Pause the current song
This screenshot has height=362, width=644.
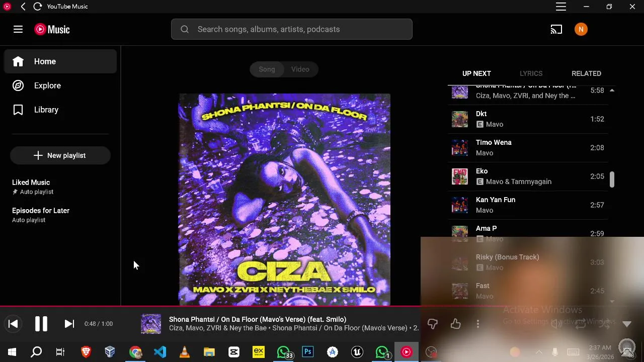click(x=41, y=324)
